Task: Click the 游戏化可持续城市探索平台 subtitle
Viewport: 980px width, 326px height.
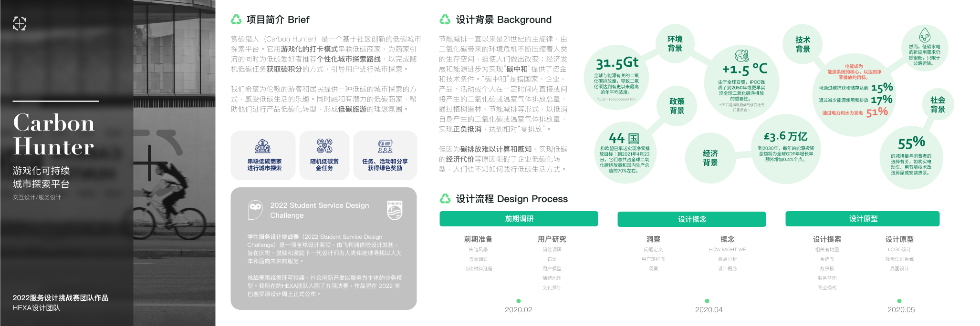Action: coord(42,177)
